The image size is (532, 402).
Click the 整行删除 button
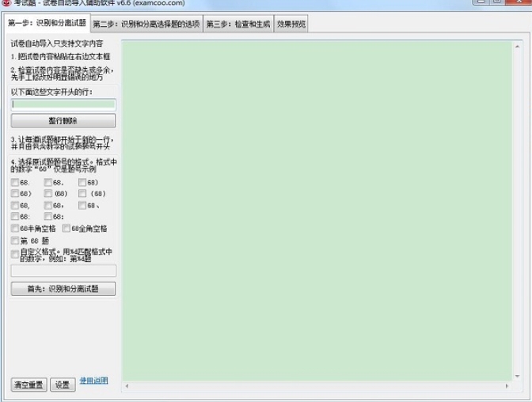coord(63,121)
